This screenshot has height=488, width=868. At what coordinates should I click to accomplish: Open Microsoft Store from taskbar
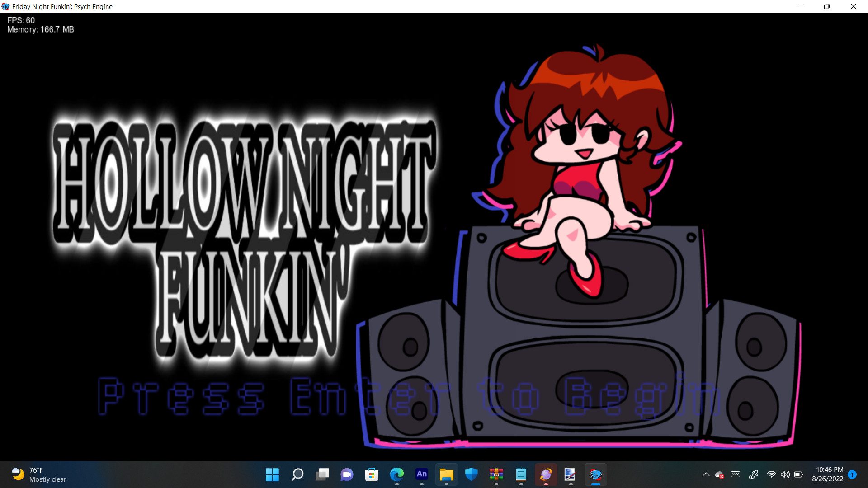pos(372,474)
